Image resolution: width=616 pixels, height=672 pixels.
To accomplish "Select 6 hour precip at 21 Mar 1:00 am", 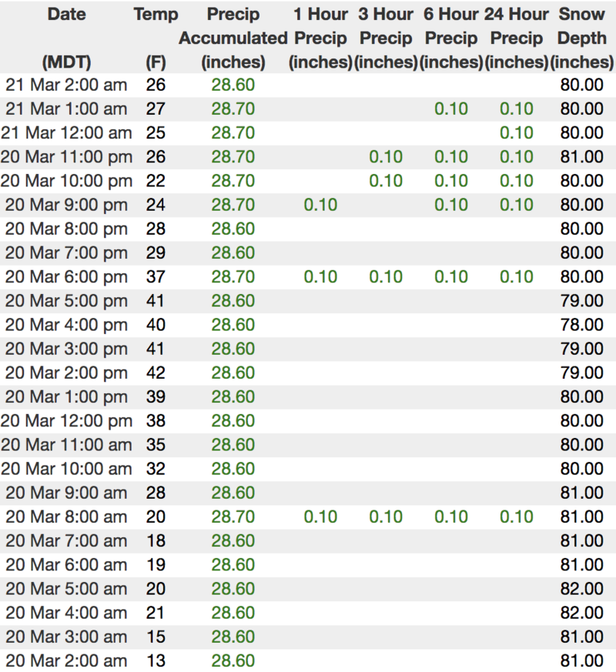I will 451,109.
